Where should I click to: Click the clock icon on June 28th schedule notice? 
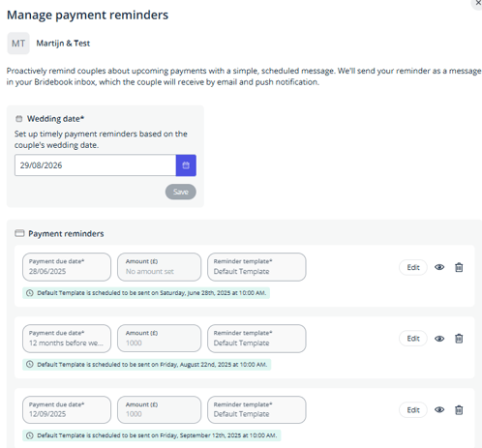tap(30, 293)
